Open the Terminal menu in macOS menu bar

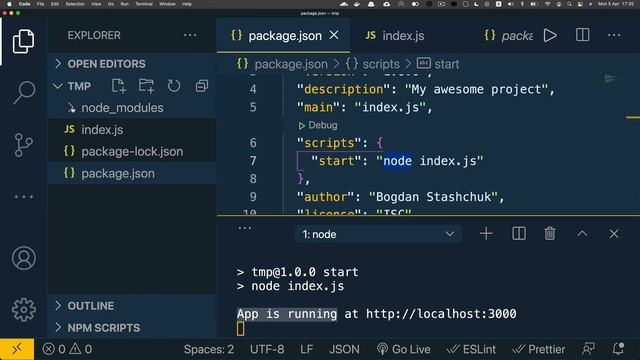point(144,4)
